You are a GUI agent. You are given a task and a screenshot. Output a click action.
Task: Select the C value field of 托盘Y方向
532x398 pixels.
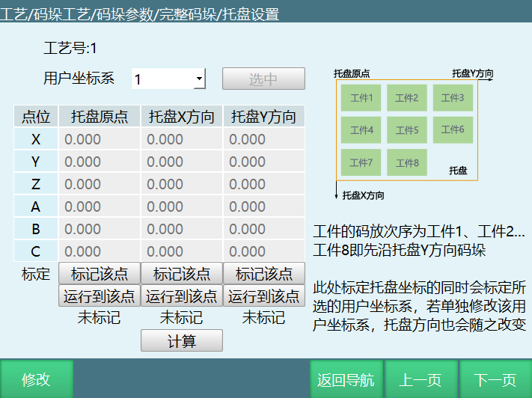pyautogui.click(x=264, y=251)
